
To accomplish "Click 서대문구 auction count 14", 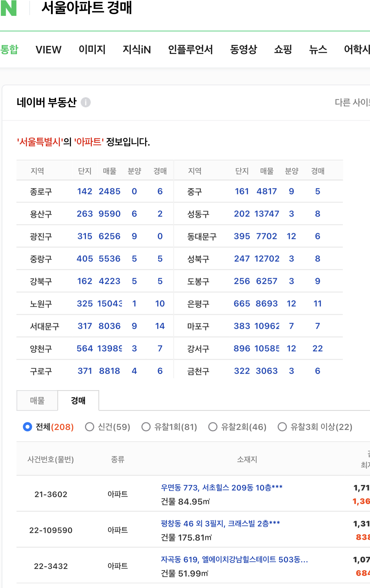I will tap(160, 326).
